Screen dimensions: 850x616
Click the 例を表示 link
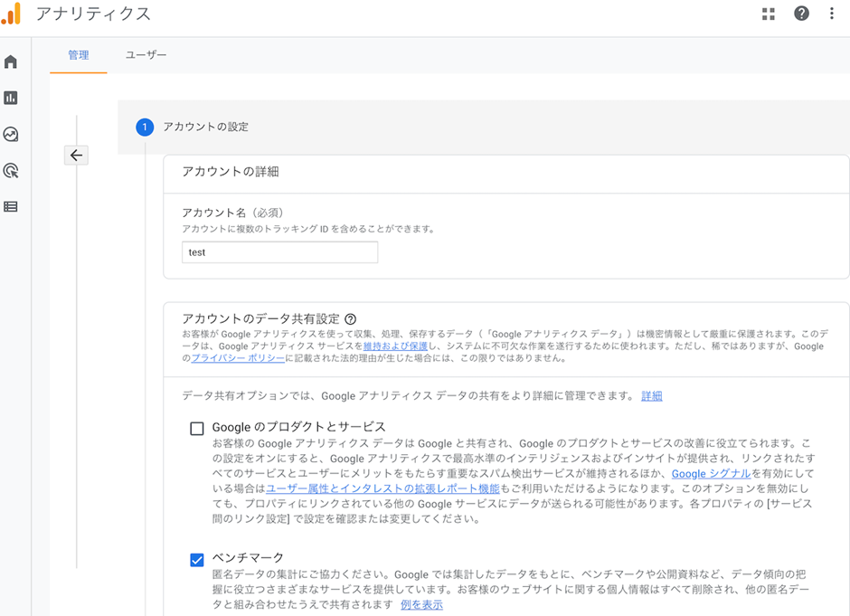(421, 604)
